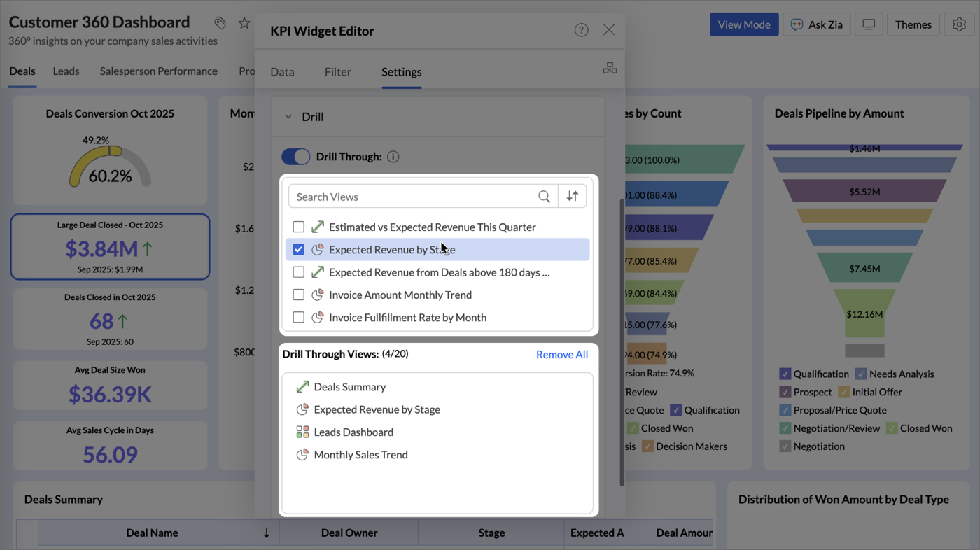
Task: Switch to the Filter tab
Action: 337,72
